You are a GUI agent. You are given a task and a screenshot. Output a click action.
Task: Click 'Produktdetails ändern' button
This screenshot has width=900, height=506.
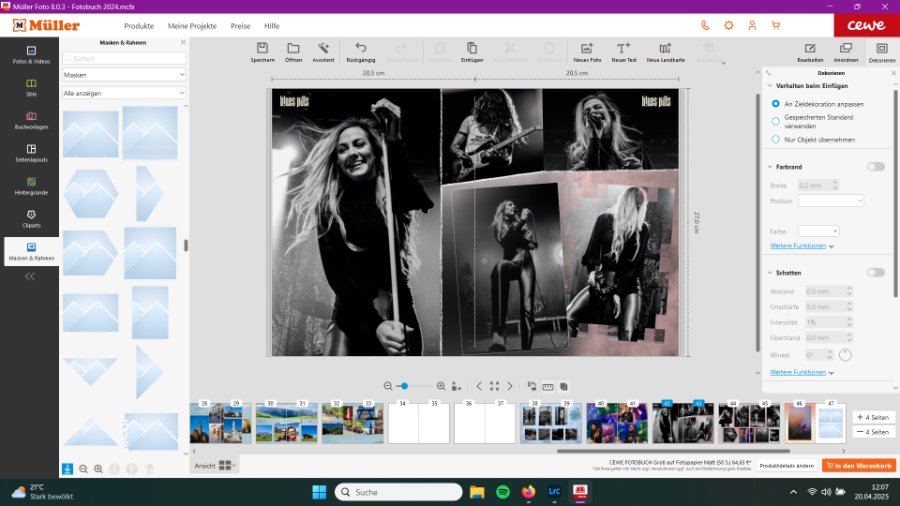point(785,466)
